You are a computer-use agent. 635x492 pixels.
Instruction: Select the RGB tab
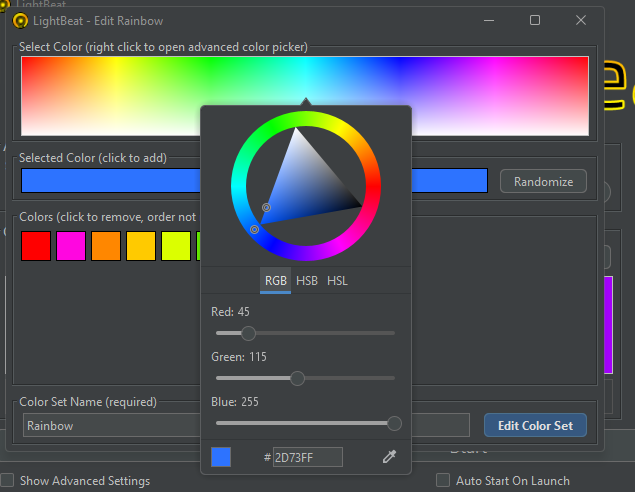pos(276,281)
